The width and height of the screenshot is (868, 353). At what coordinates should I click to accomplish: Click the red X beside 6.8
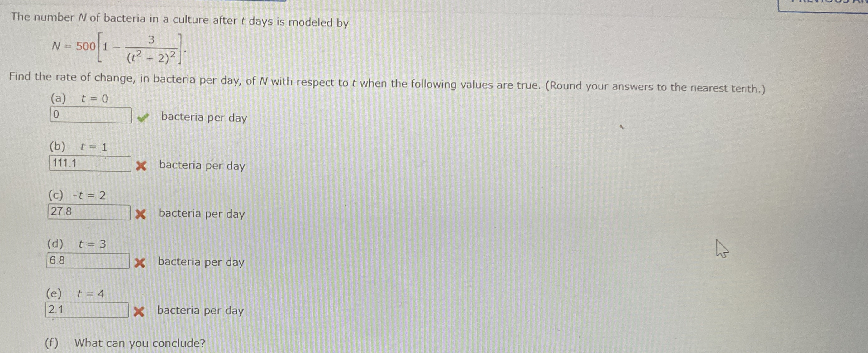(140, 263)
